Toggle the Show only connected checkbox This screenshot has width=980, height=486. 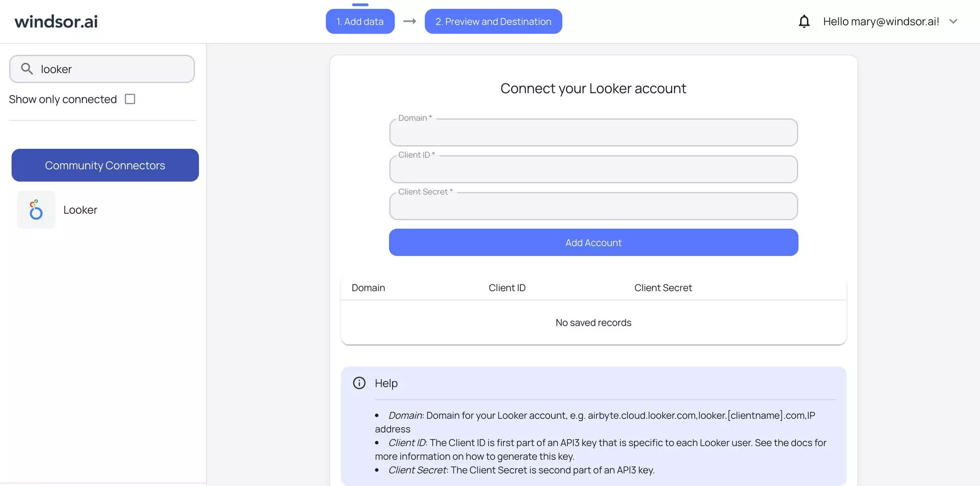point(130,99)
